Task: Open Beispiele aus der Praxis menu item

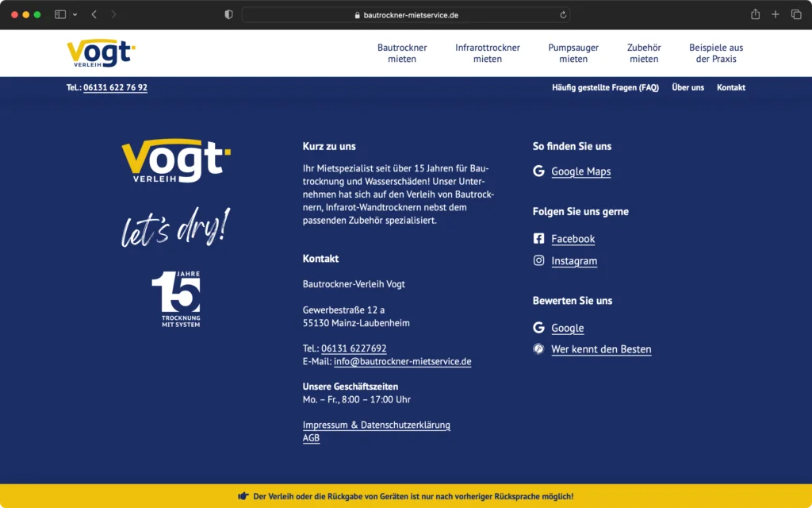Action: 716,53
